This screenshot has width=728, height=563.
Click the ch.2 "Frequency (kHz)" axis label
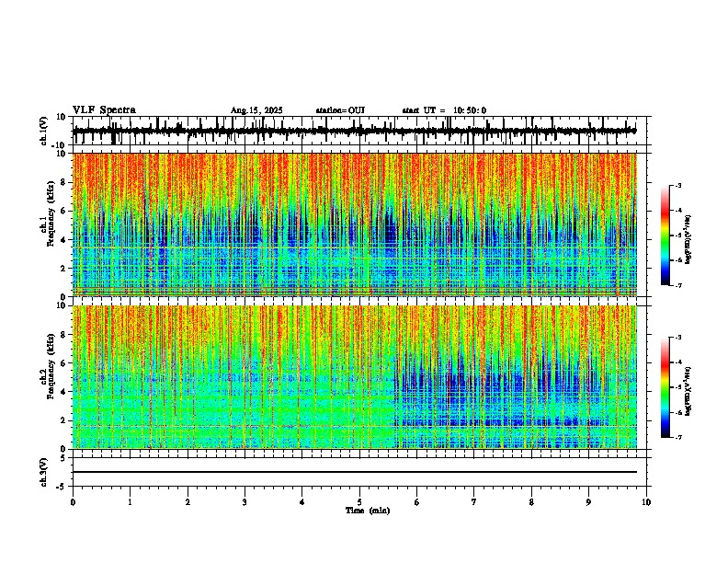[51, 366]
